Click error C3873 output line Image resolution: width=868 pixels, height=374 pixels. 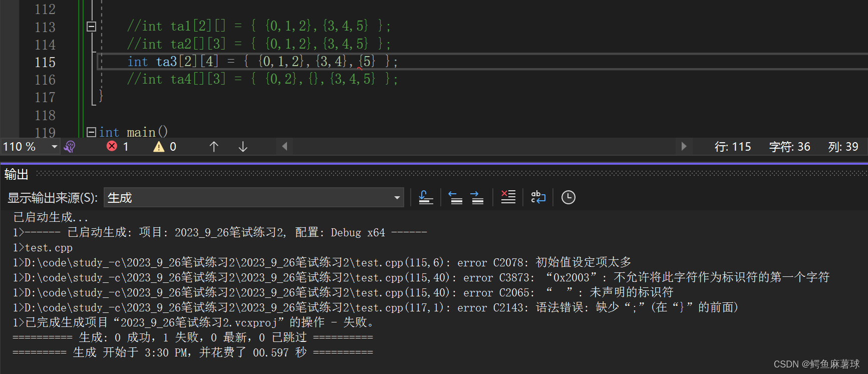[x=421, y=277]
